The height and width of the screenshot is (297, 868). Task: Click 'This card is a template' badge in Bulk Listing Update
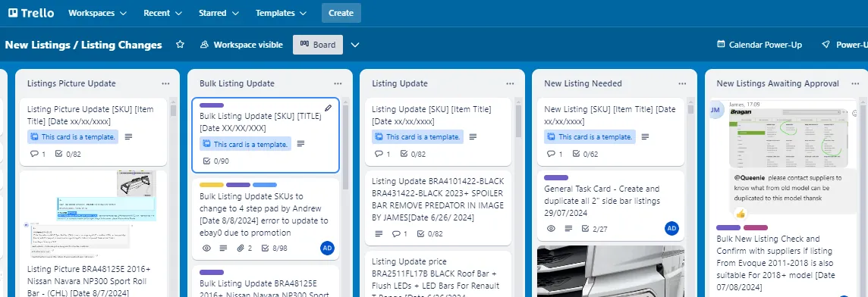click(245, 144)
